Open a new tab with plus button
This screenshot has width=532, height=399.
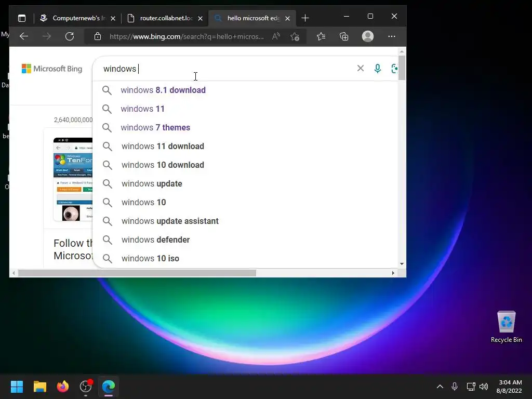coord(305,18)
